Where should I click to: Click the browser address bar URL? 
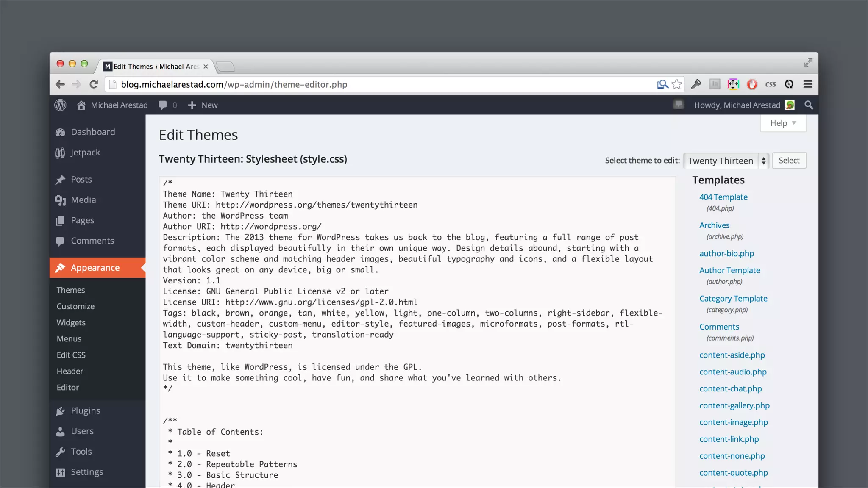(234, 84)
